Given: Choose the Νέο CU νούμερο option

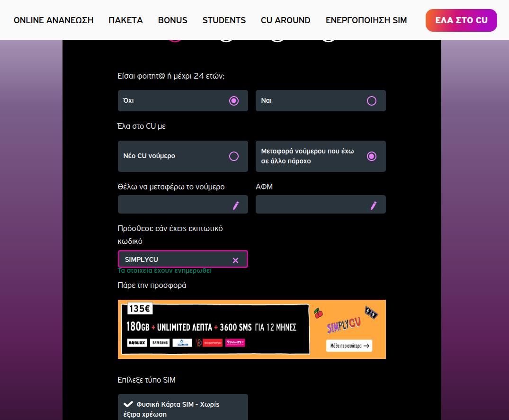Looking at the screenshot, I should (x=233, y=156).
